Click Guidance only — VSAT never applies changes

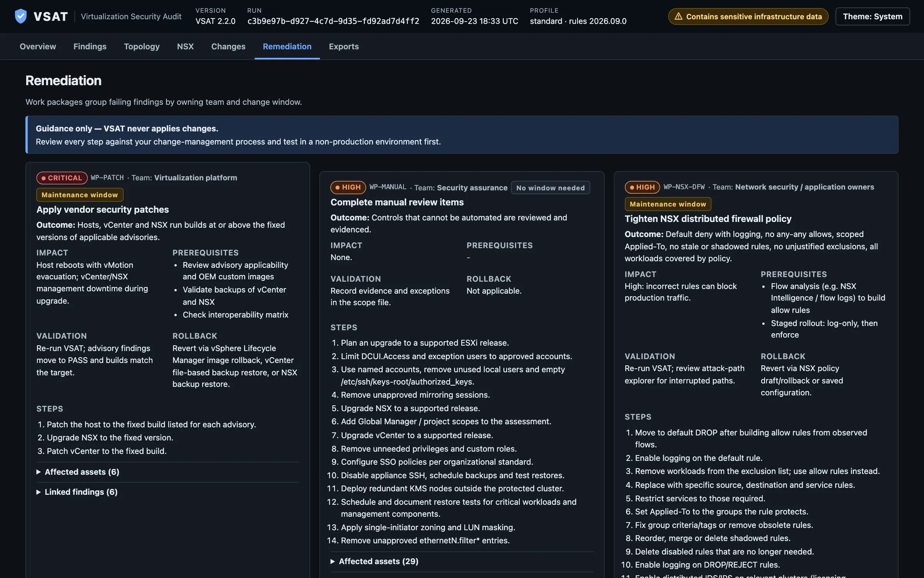coord(127,129)
